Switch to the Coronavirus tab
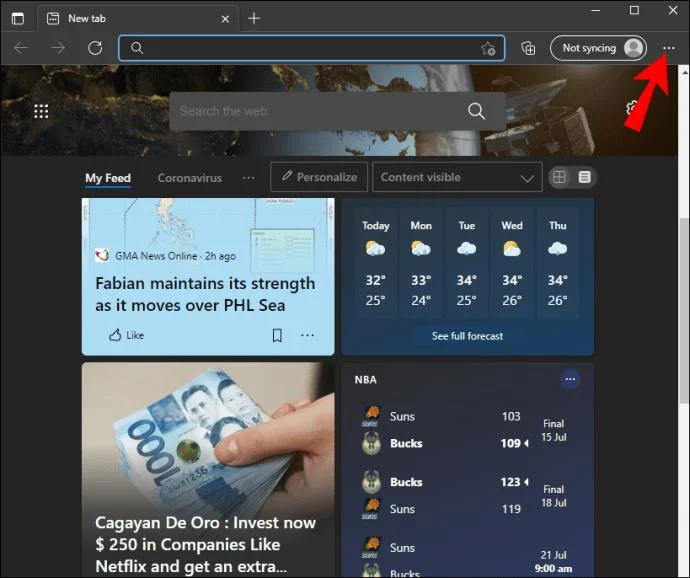690x578 pixels. (x=190, y=178)
